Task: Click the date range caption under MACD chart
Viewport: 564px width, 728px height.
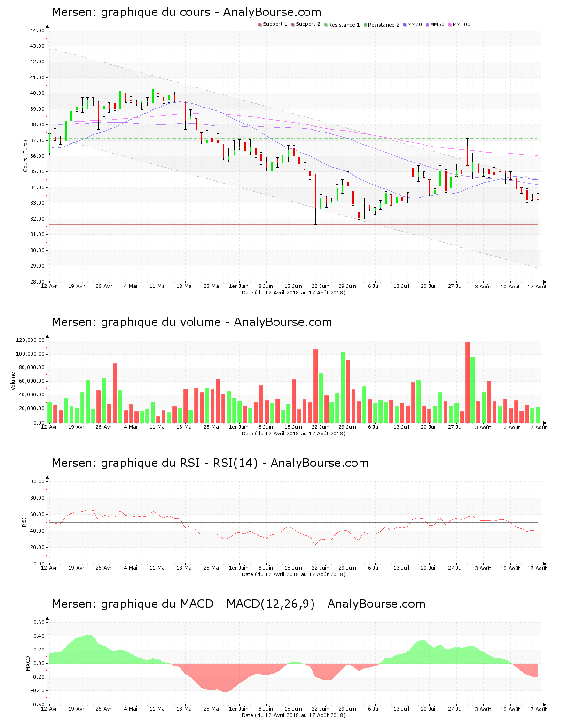Action: pos(293,715)
